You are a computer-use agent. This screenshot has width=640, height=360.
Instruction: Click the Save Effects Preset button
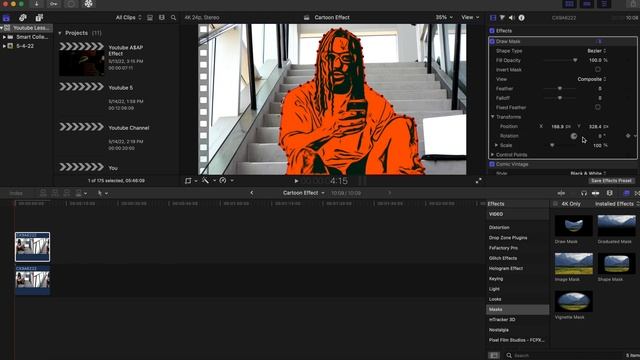point(611,181)
